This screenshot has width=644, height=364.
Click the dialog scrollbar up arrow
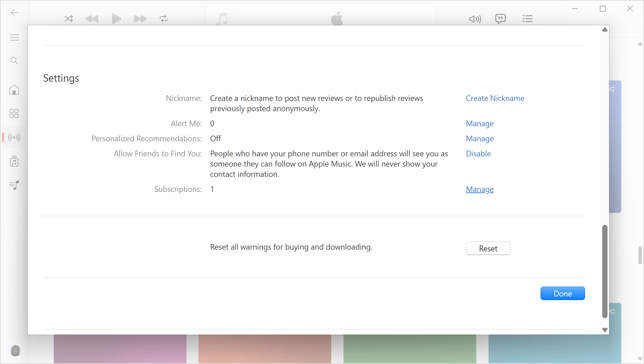(605, 30)
